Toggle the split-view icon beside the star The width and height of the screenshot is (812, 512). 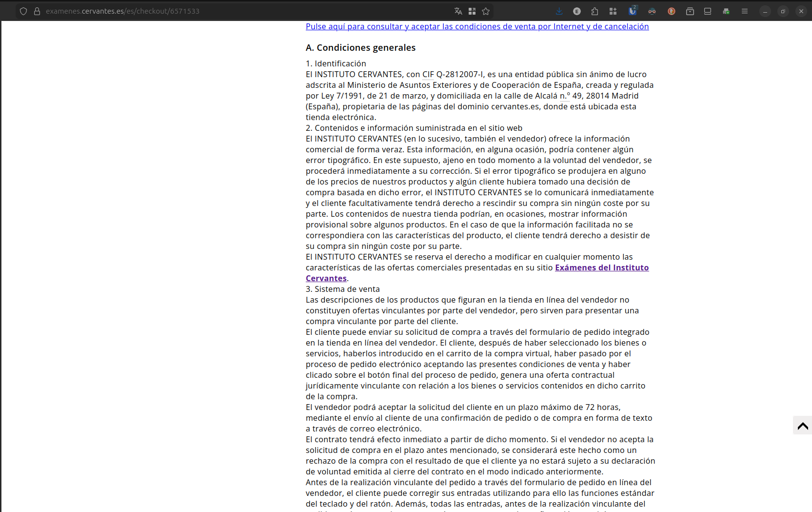472,11
